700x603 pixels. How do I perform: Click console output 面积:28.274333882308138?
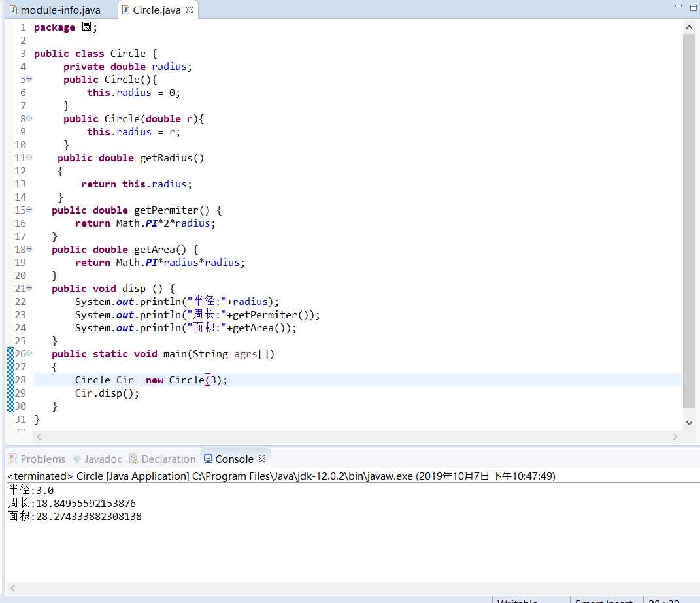(75, 516)
